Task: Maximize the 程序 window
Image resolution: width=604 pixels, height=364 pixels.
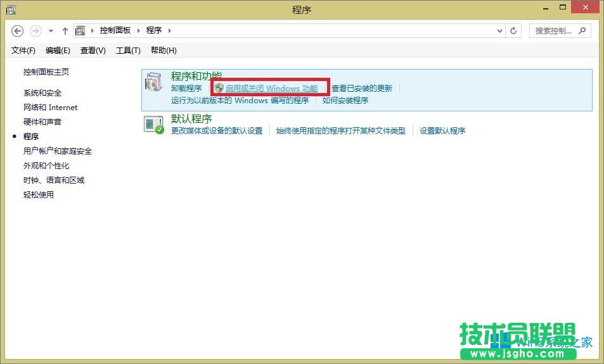Action: tap(563, 8)
